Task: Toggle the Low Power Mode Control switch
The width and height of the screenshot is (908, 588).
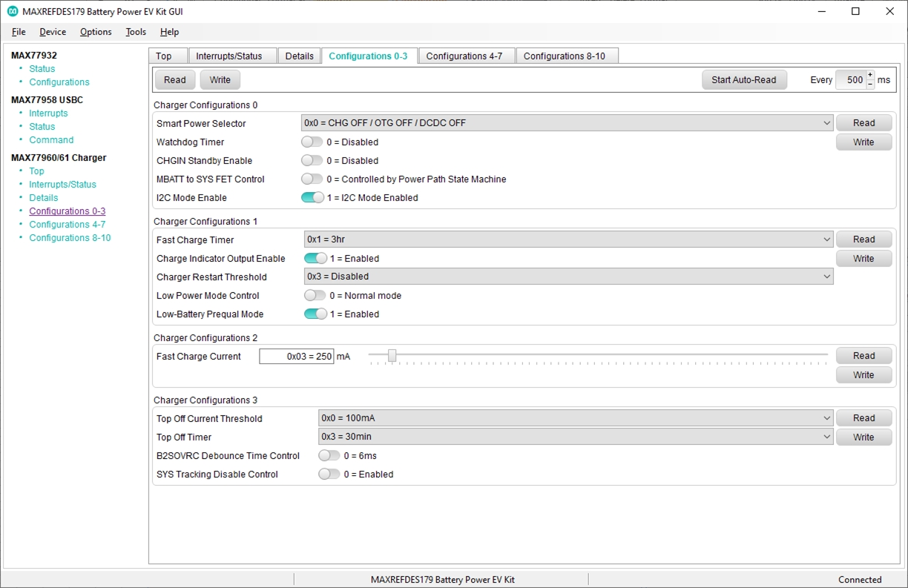Action: click(315, 295)
